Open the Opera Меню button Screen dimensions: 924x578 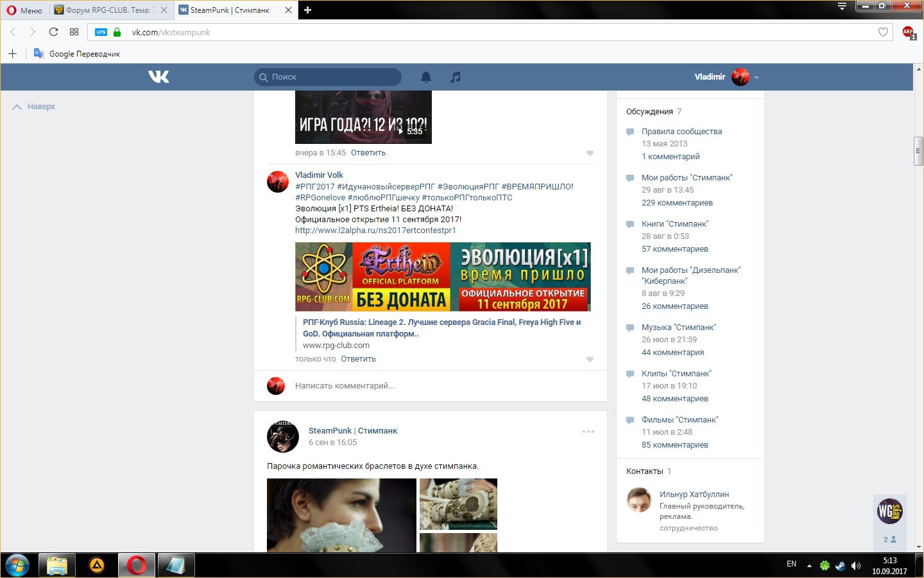24,10
